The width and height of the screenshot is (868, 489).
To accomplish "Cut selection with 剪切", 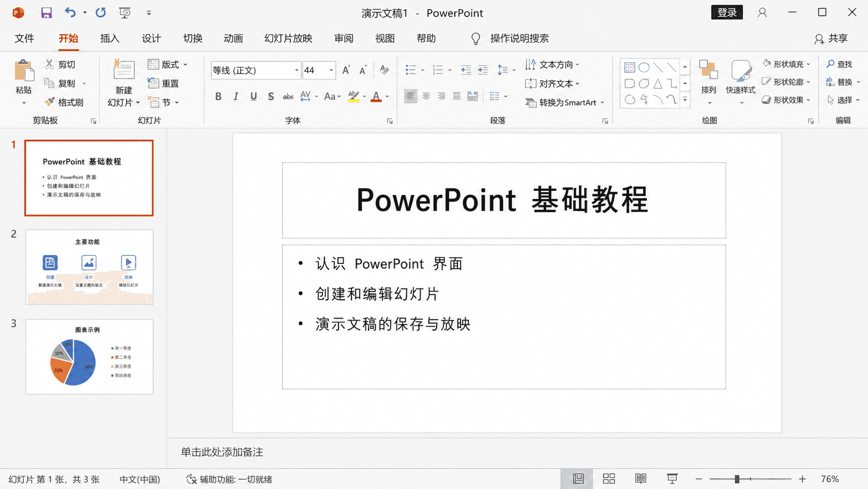I will click(x=60, y=64).
